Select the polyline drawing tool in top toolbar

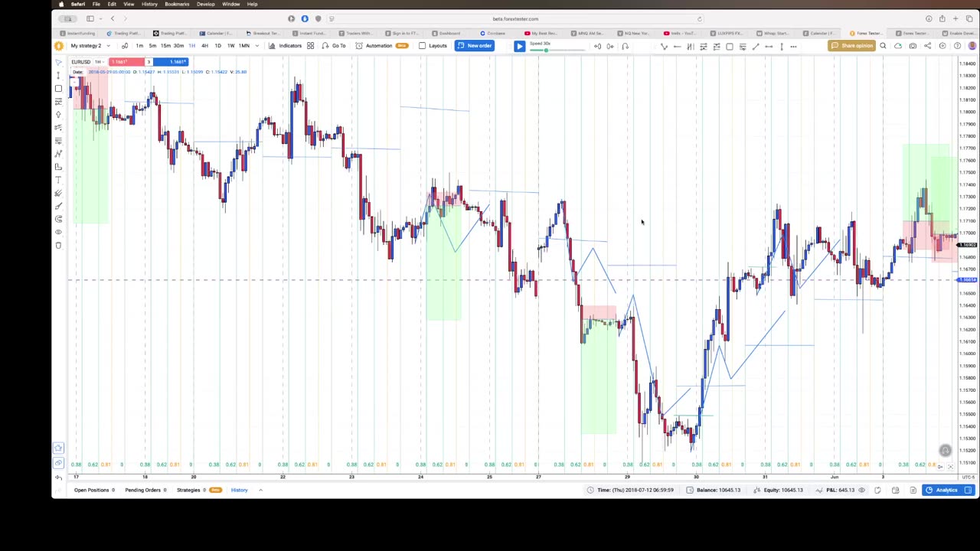coord(664,46)
